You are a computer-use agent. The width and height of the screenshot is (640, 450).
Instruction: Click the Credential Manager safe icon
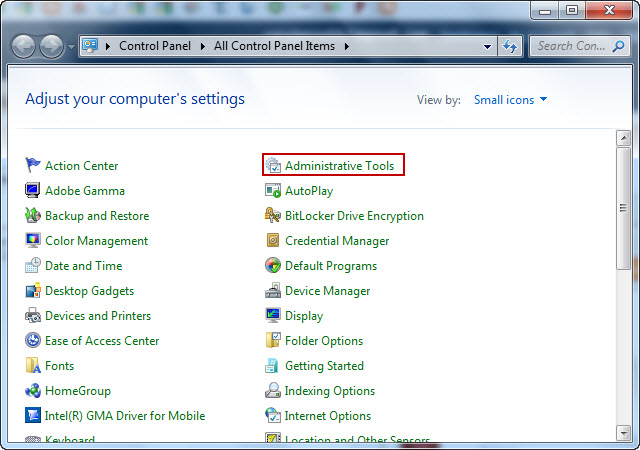pos(273,240)
